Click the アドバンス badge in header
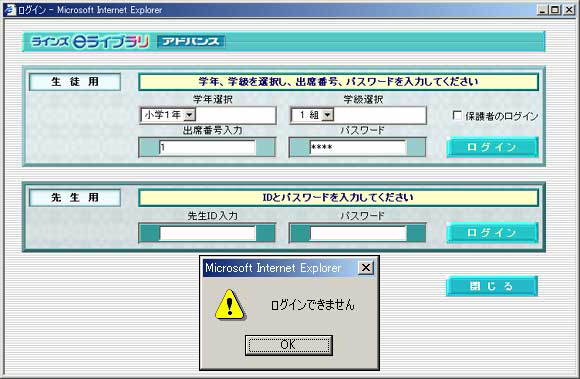The height and width of the screenshot is (379, 580). 191,41
